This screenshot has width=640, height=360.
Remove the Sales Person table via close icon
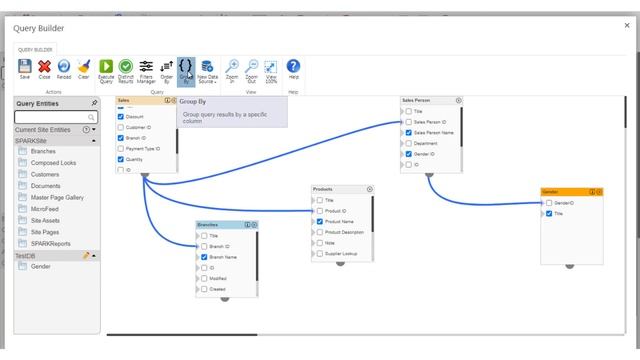coord(458,100)
